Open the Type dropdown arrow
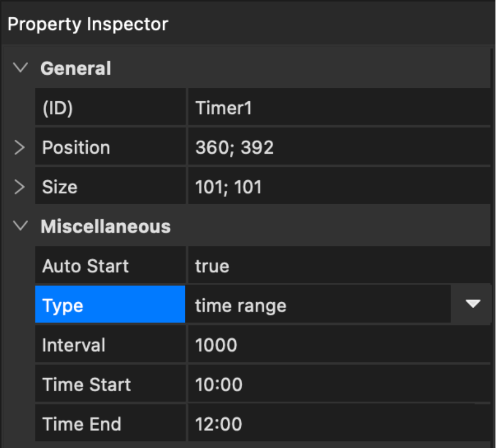 click(x=473, y=305)
